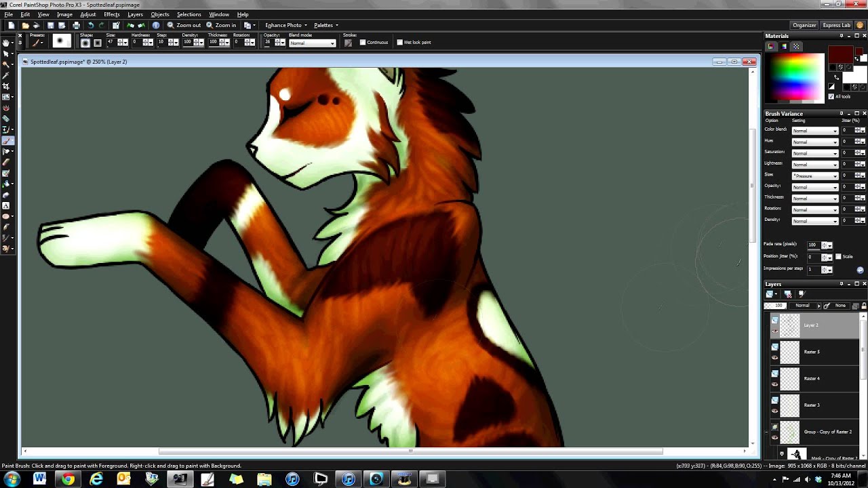Open the Swatches tab in Materials
868x488 pixels.
[x=796, y=47]
